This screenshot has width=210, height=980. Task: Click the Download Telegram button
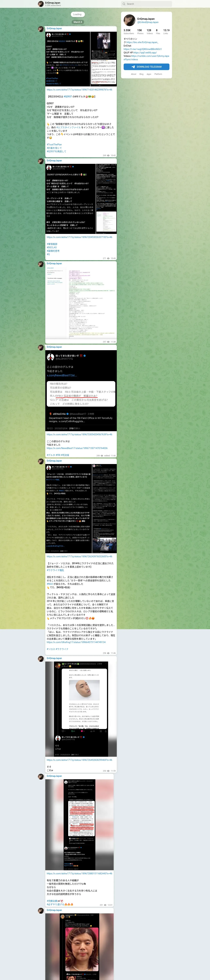146,67
